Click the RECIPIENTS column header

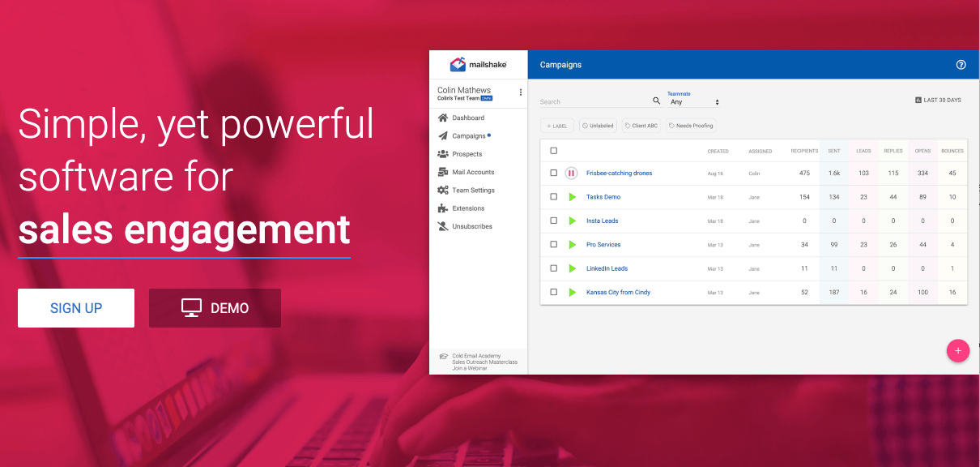pos(804,151)
